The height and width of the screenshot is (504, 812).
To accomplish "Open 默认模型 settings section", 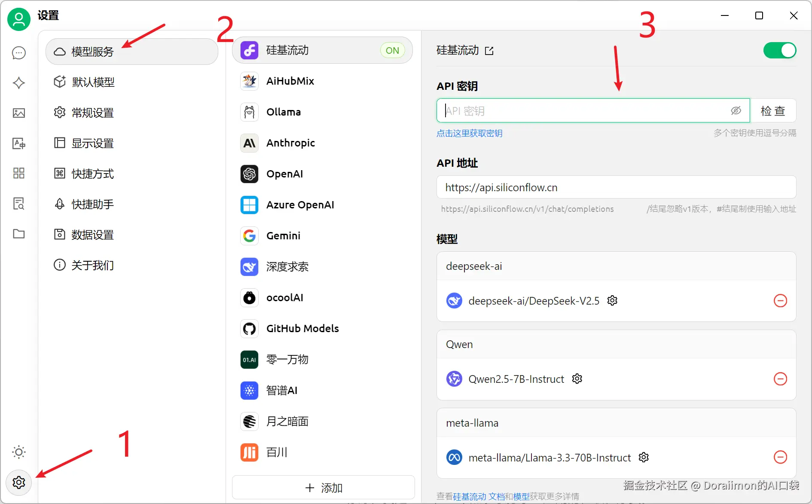I will pyautogui.click(x=132, y=82).
